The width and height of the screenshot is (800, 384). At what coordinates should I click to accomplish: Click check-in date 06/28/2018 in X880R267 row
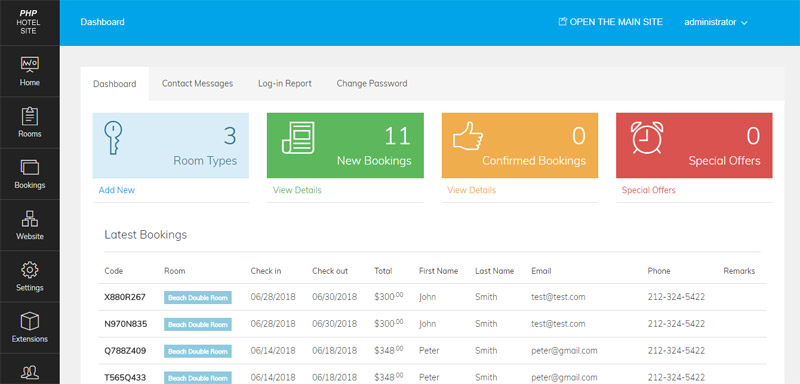point(273,297)
